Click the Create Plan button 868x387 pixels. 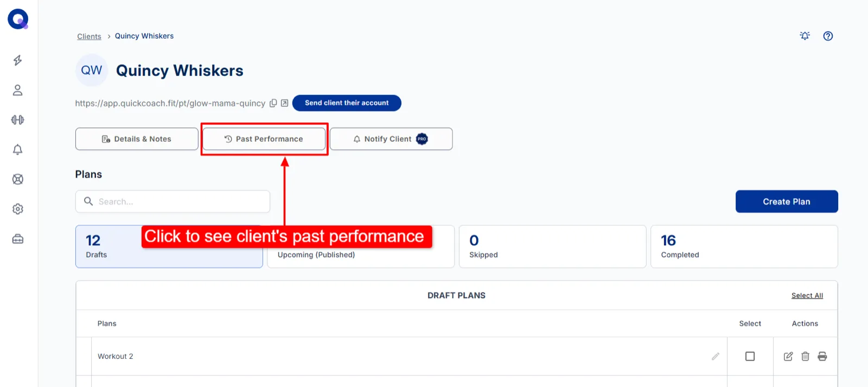pyautogui.click(x=787, y=201)
